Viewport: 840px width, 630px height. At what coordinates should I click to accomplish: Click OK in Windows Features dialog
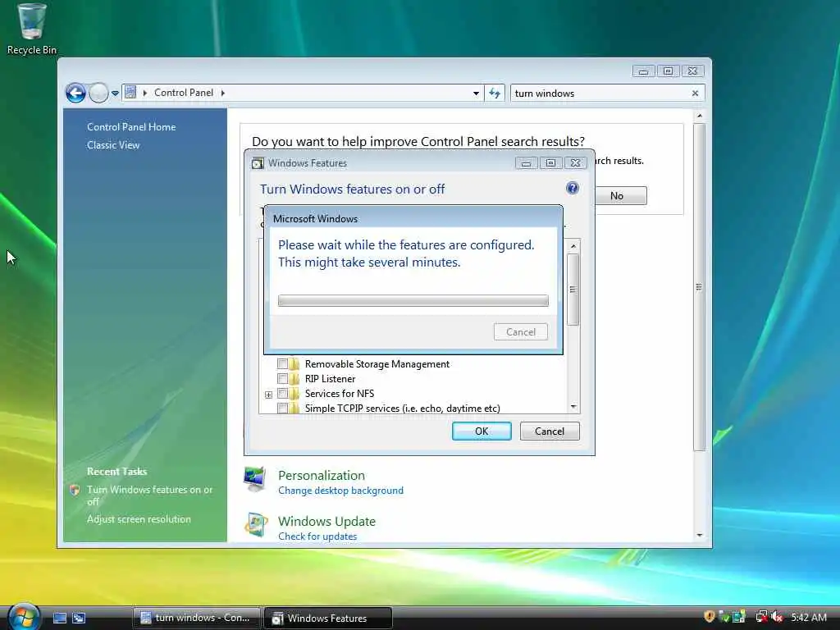pyautogui.click(x=482, y=431)
